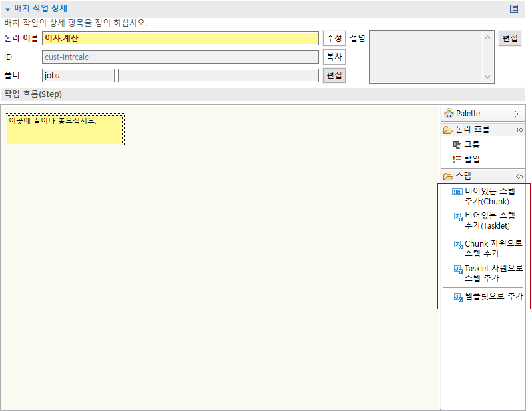Viewport: 532px width, 411px height.
Task: Select 템플릿으로 추가 icon
Action: pos(458,297)
